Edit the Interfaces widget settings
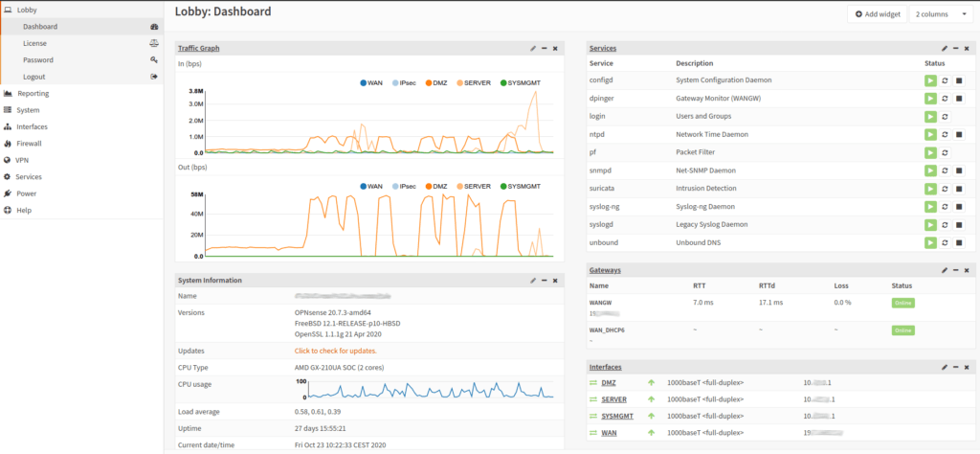The width and height of the screenshot is (980, 454). (945, 367)
